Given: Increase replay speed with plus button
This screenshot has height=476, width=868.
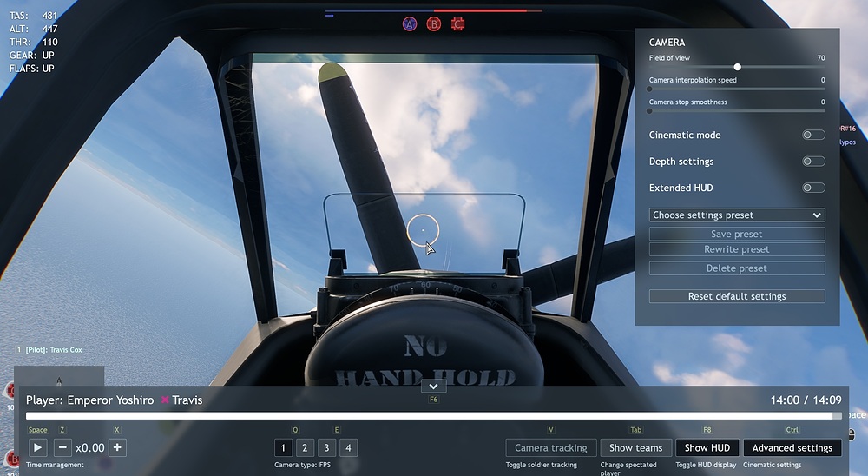Looking at the screenshot, I should (117, 447).
